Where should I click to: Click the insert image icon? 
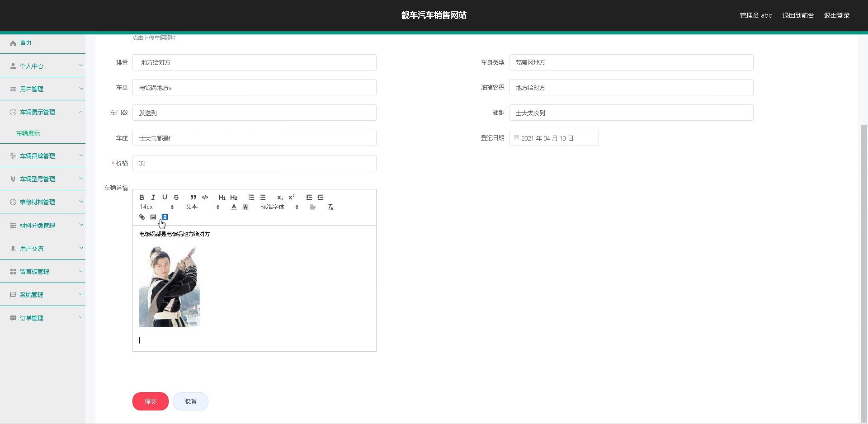point(153,217)
